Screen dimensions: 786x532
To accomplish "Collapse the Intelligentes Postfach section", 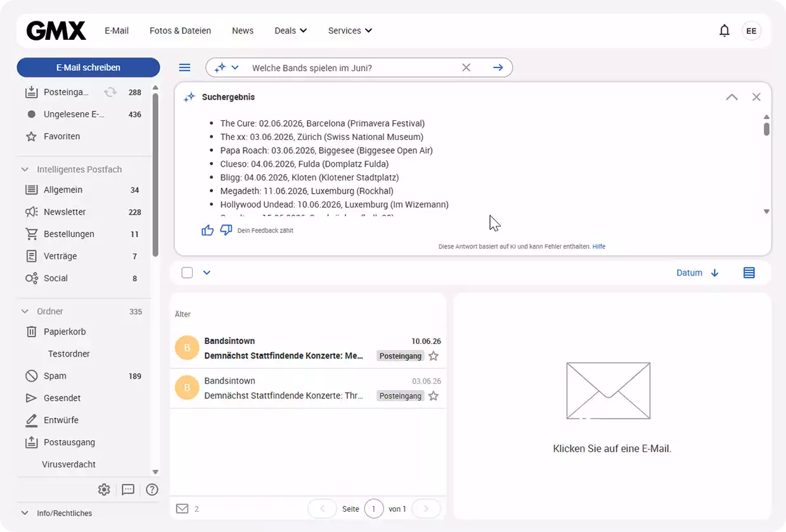I will 25,170.
